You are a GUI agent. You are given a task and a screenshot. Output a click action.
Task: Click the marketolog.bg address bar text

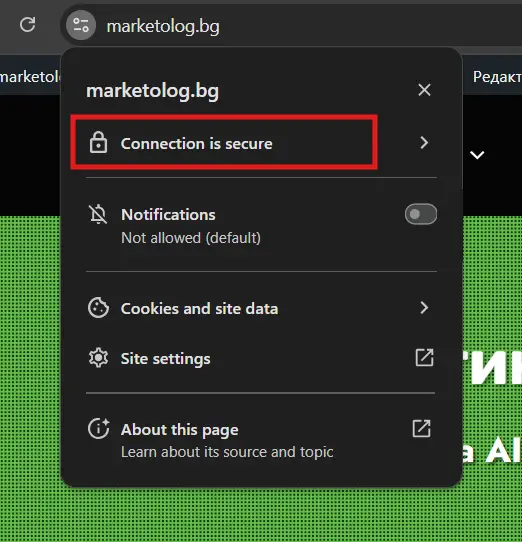click(163, 27)
